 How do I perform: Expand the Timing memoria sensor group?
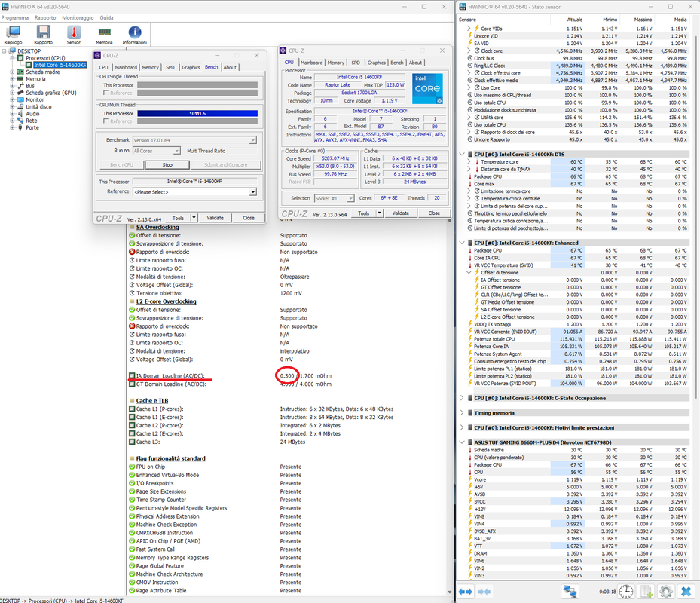462,413
